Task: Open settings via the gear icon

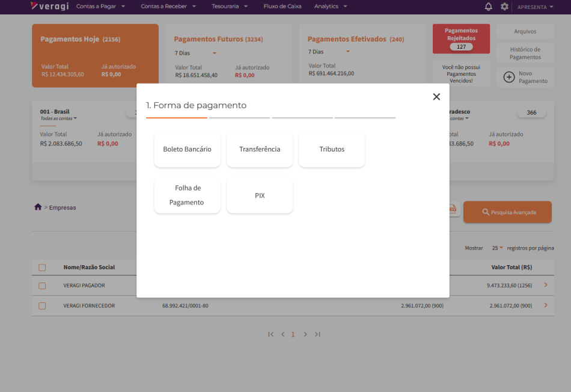Action: [x=504, y=7]
